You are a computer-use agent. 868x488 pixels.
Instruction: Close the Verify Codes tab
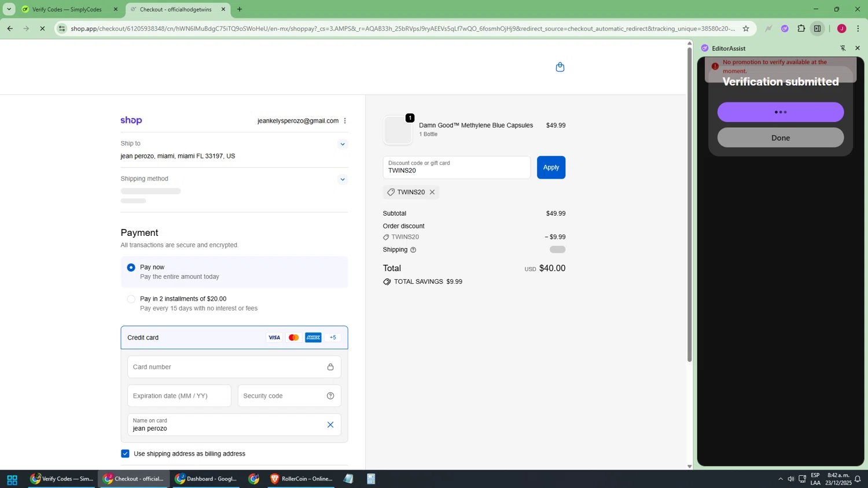click(x=116, y=9)
